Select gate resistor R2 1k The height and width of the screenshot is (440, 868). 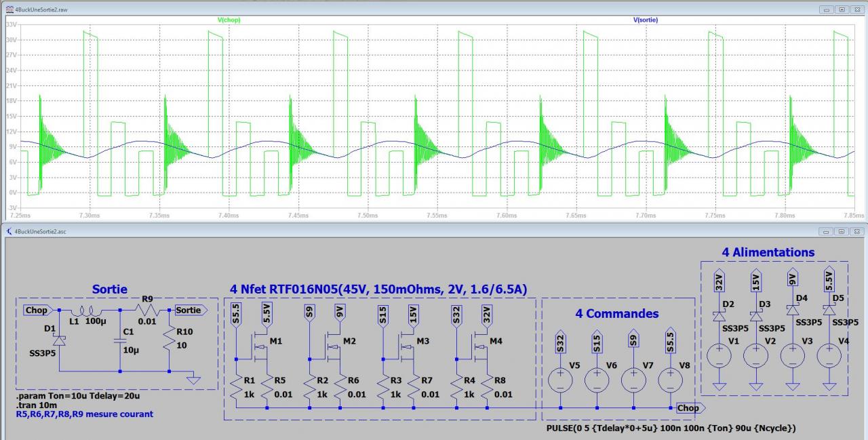pyautogui.click(x=309, y=386)
